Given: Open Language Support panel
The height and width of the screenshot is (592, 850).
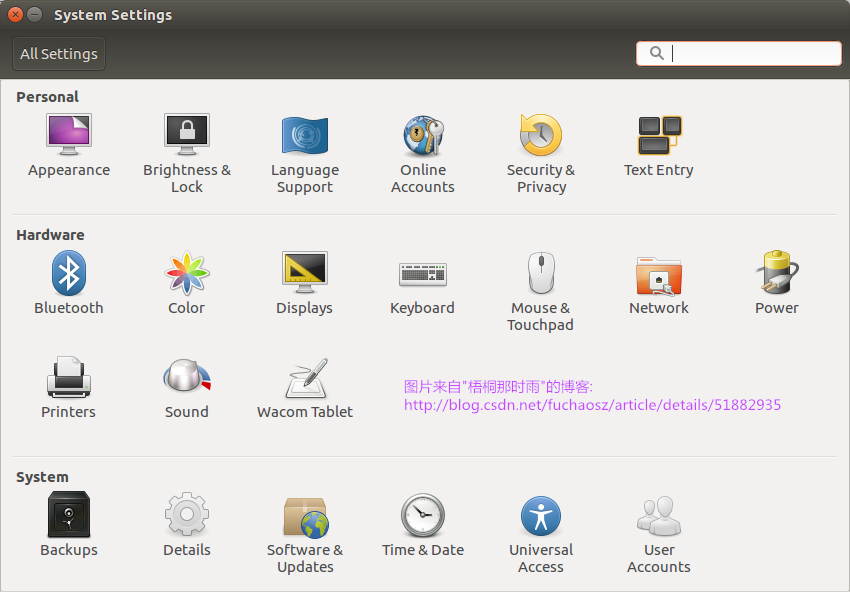Looking at the screenshot, I should pos(305,154).
